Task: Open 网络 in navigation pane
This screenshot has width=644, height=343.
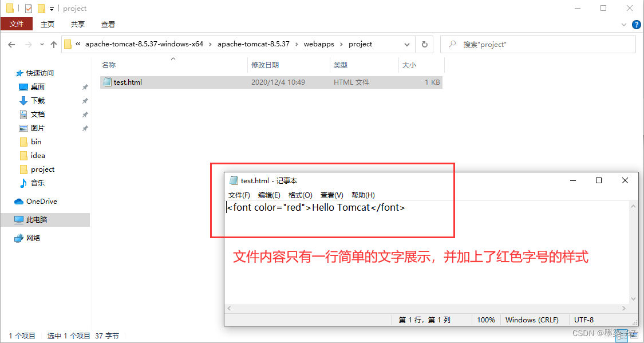Action: [x=33, y=238]
